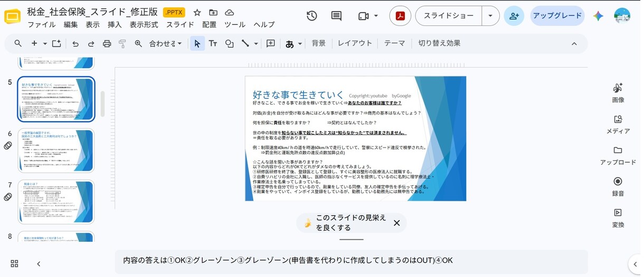644x277 pixels.
Task: Search the menus magnifier icon
Action: (18, 43)
